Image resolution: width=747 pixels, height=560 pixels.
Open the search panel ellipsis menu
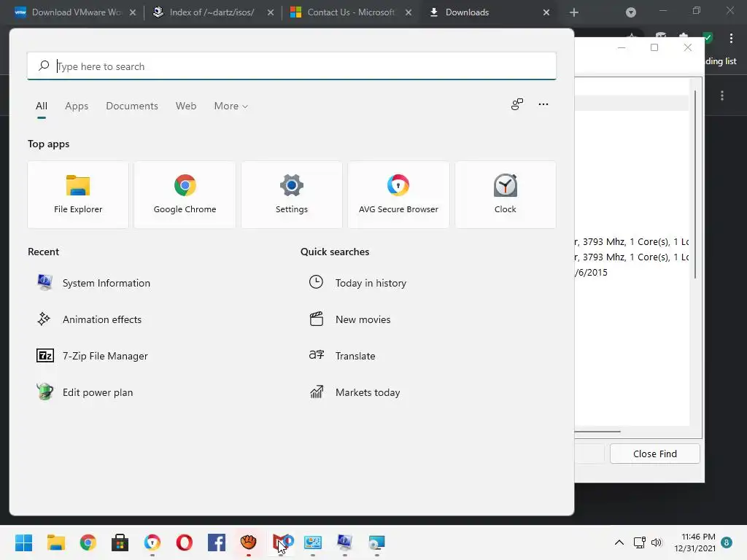tap(543, 104)
